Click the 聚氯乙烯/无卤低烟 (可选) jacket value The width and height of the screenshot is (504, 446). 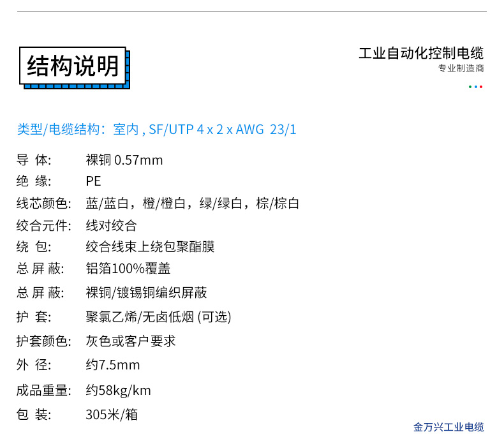[x=158, y=317]
